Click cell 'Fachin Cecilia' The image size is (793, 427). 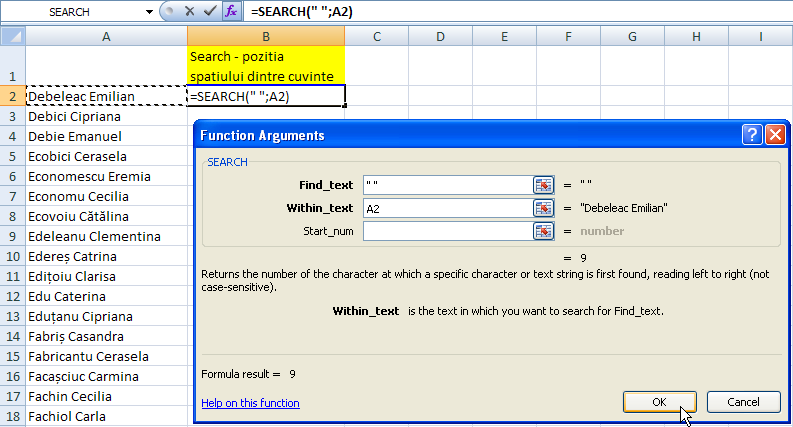106,397
